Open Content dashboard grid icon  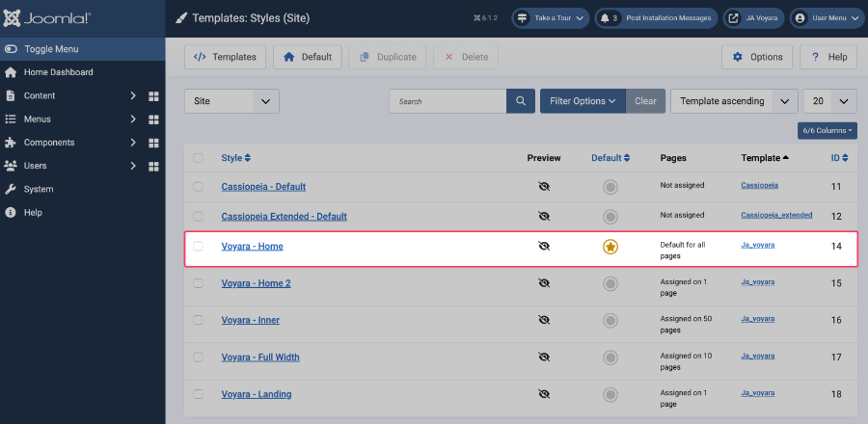[154, 96]
